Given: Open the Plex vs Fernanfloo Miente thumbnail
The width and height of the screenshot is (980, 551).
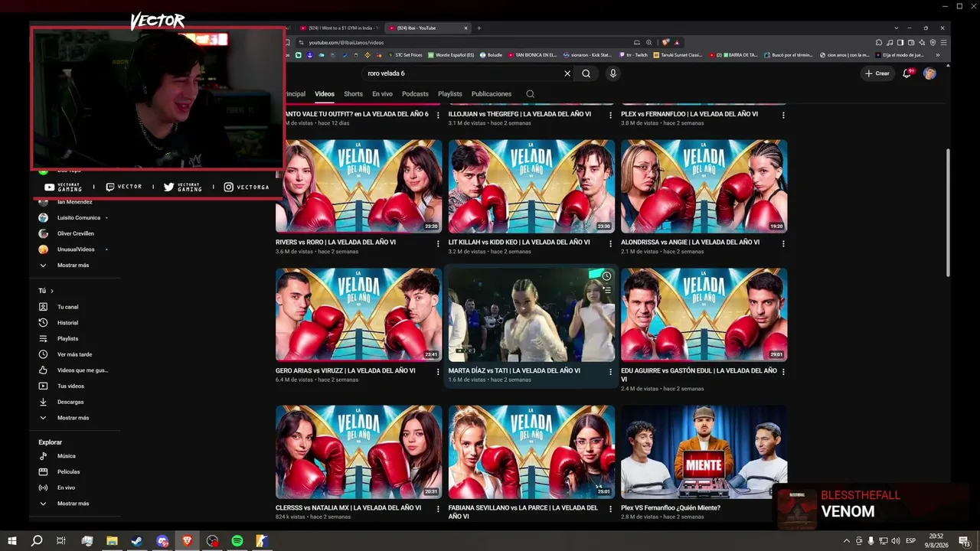Looking at the screenshot, I should pyautogui.click(x=704, y=452).
